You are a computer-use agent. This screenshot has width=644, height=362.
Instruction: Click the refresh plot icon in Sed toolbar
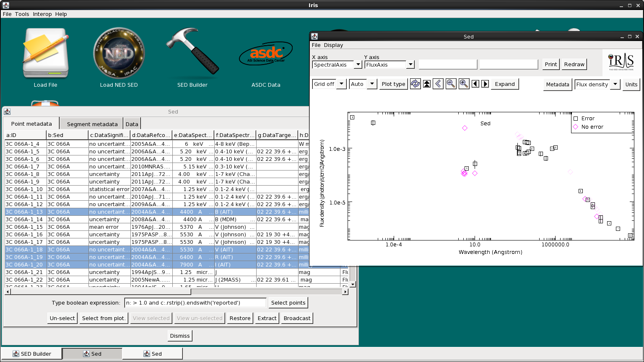[415, 84]
